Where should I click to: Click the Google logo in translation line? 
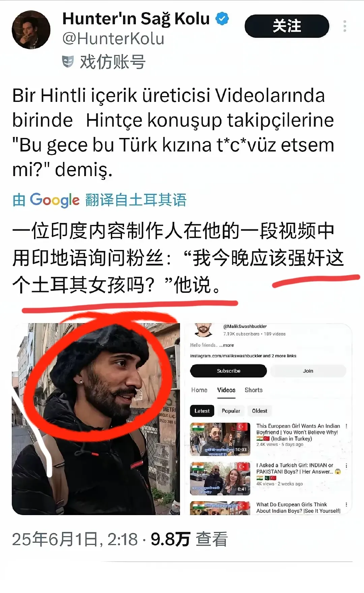pyautogui.click(x=55, y=200)
